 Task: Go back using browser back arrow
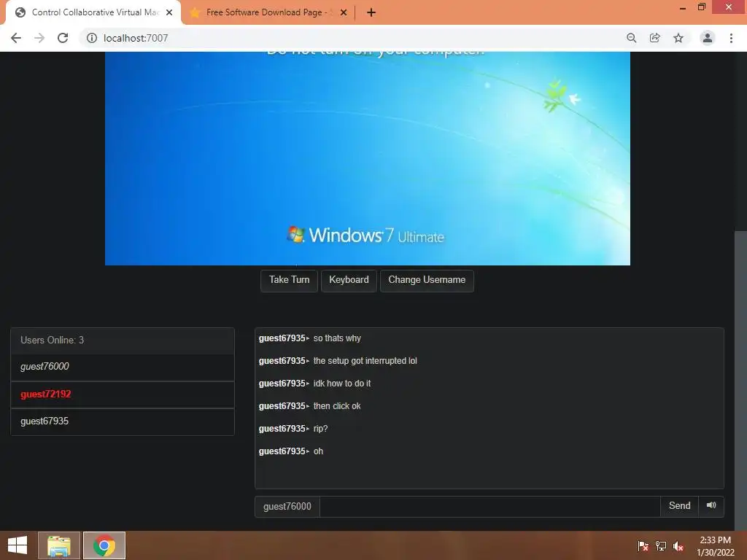16,38
